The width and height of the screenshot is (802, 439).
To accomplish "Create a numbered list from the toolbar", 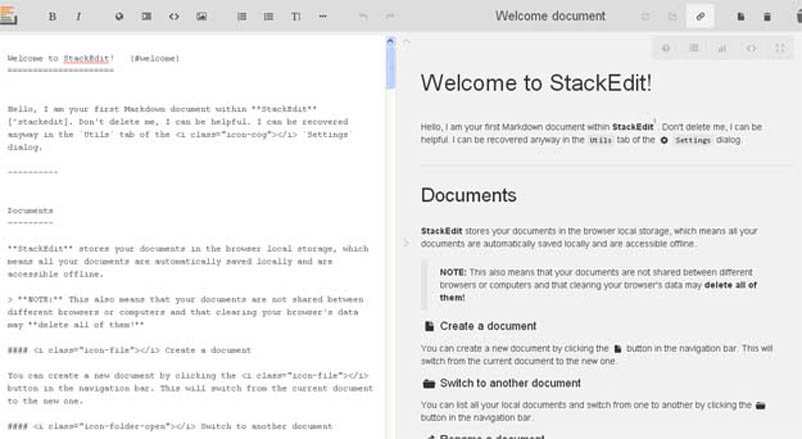I will [242, 17].
